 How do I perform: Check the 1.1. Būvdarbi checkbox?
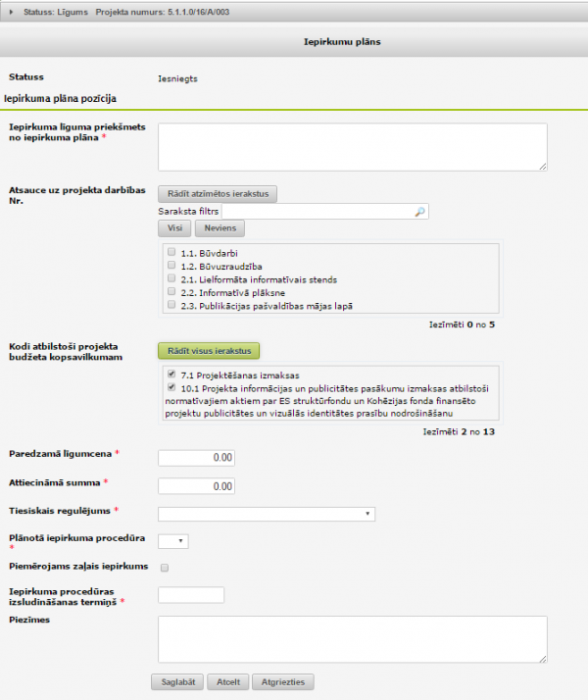[x=172, y=252]
